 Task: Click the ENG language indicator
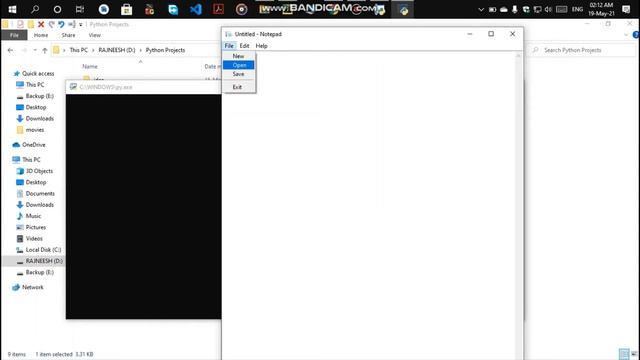[577, 9]
